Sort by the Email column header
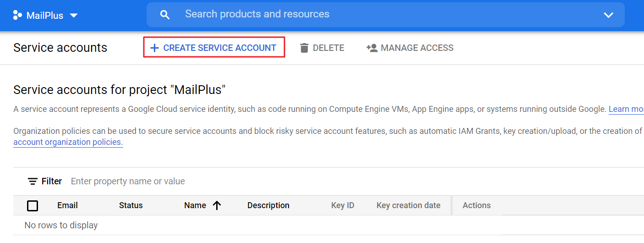Screen dimensions: 644x243 coord(67,205)
